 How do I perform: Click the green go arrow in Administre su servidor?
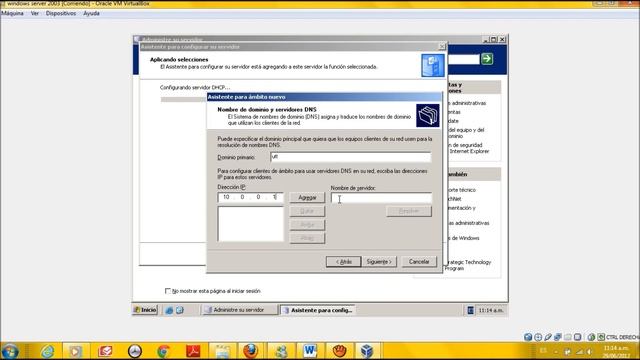click(x=487, y=59)
